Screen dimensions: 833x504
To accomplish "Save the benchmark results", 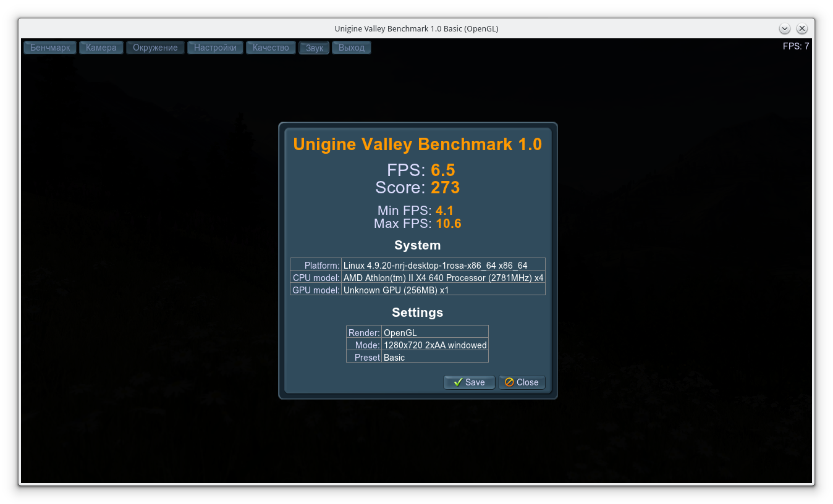I will click(469, 382).
